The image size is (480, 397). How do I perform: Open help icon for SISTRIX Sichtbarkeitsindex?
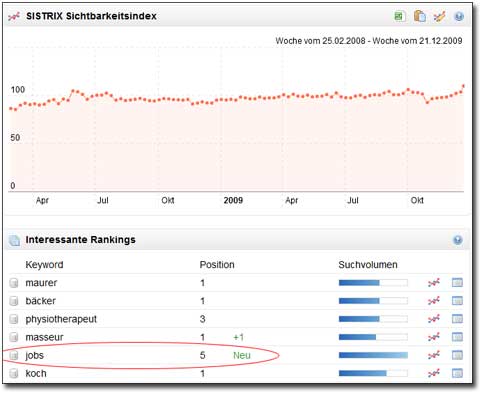pos(459,16)
